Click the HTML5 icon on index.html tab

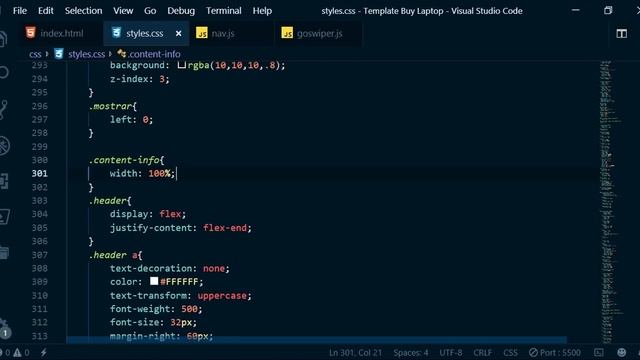tap(31, 33)
